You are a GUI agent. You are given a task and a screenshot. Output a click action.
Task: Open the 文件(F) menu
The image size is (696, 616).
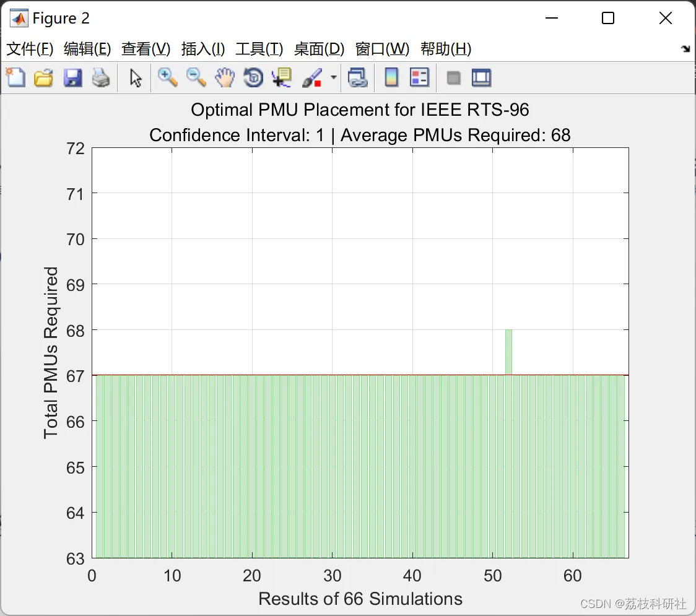click(30, 49)
